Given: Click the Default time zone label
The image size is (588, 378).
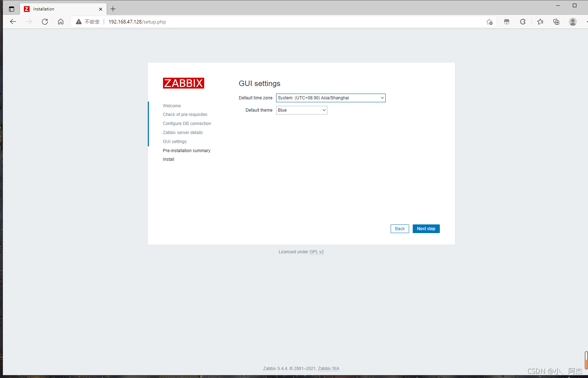Looking at the screenshot, I should [x=256, y=98].
